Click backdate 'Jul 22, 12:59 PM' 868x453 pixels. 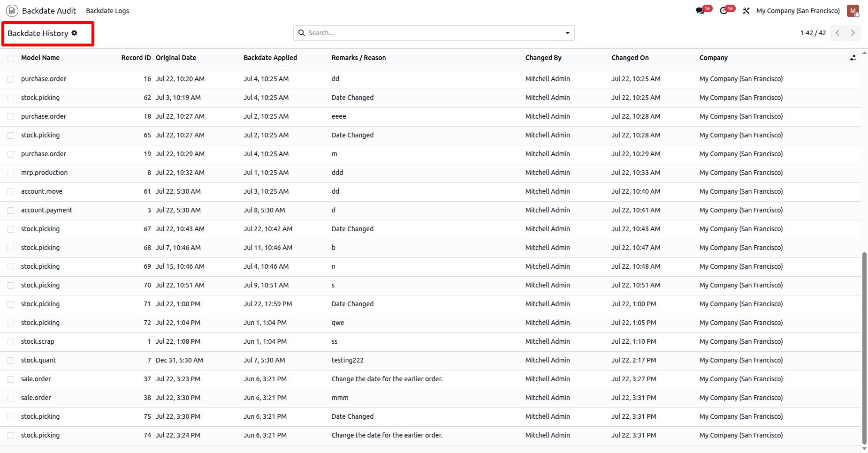pyautogui.click(x=268, y=304)
